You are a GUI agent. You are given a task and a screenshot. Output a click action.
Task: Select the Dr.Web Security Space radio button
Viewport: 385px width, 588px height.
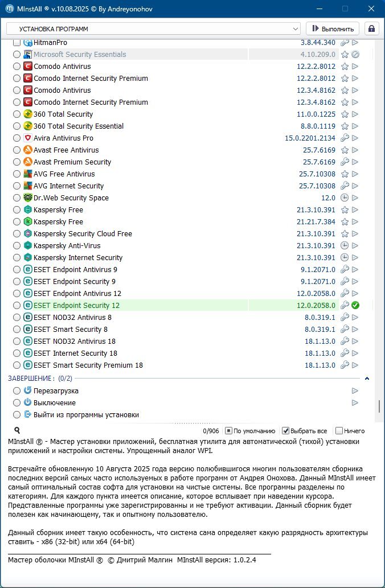(x=17, y=198)
